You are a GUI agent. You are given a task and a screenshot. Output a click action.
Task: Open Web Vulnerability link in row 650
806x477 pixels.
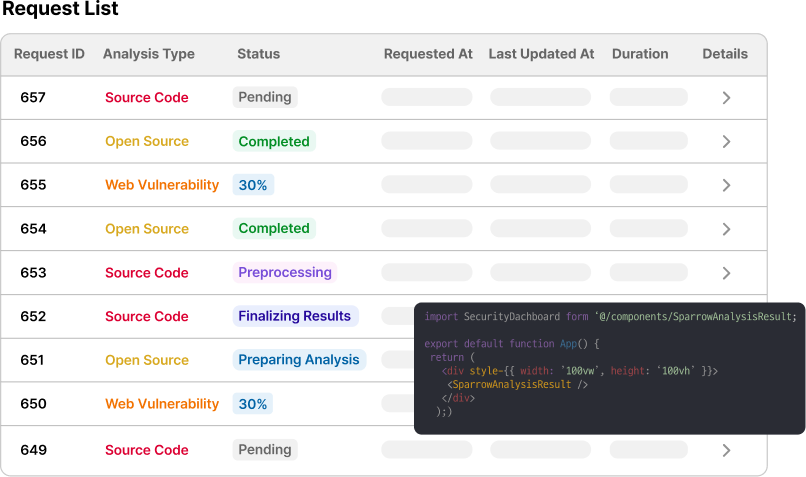tap(162, 404)
